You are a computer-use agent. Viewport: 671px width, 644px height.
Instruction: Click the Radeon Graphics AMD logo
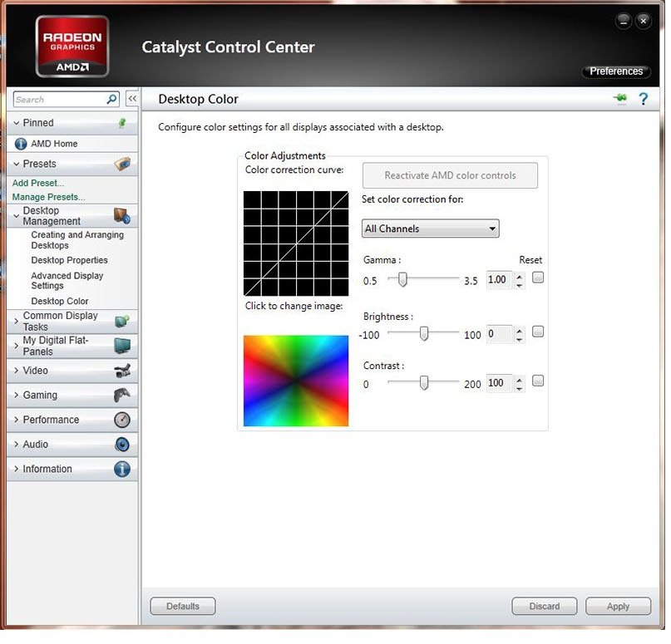[72, 47]
